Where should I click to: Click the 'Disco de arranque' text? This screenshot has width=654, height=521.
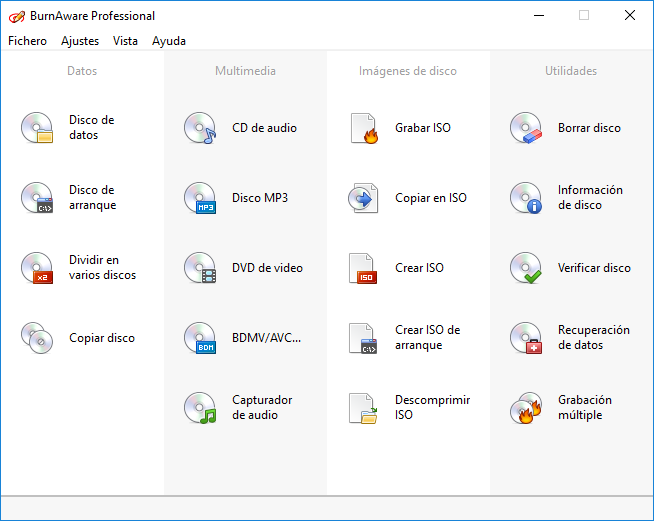point(93,197)
